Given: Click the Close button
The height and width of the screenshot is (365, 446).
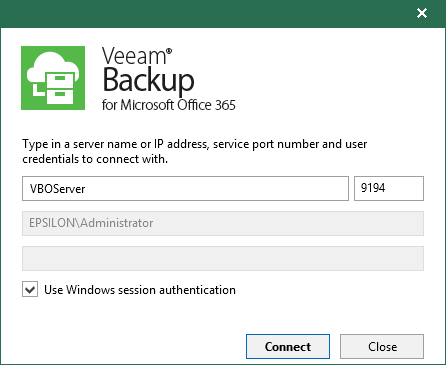Looking at the screenshot, I should (382, 347).
